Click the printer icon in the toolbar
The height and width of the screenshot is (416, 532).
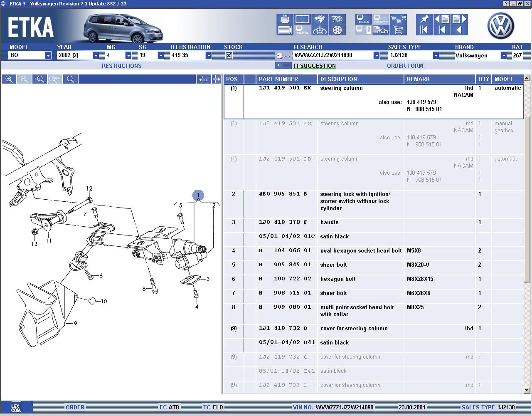(285, 19)
